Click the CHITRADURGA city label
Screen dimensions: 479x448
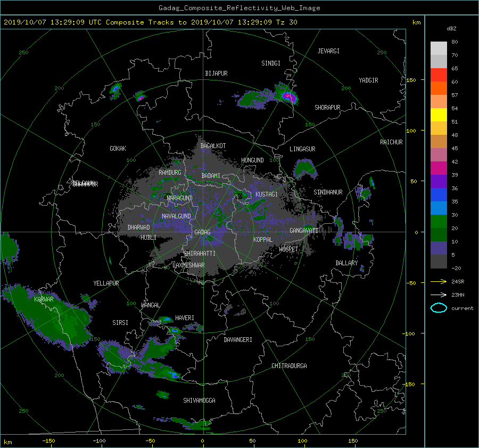coord(290,366)
